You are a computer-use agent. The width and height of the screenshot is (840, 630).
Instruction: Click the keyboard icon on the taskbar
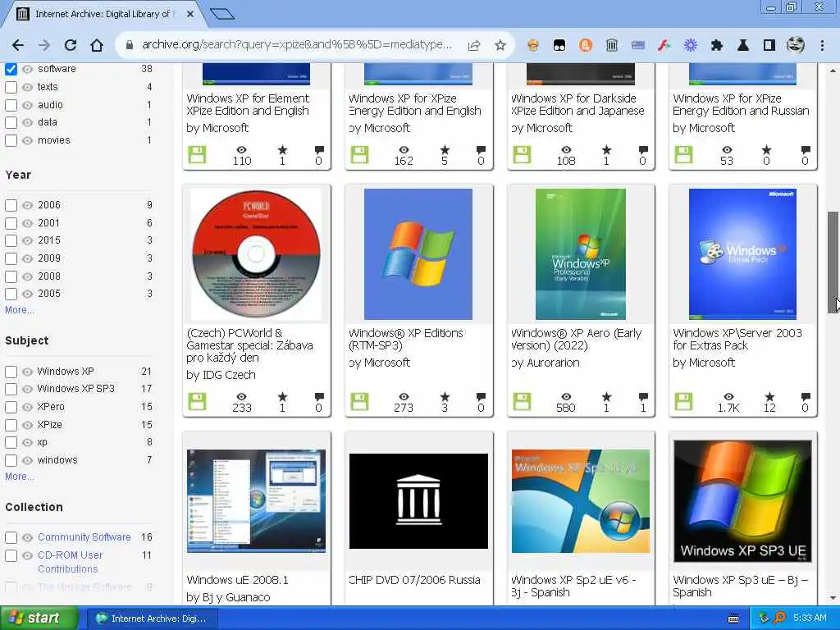pos(734,619)
